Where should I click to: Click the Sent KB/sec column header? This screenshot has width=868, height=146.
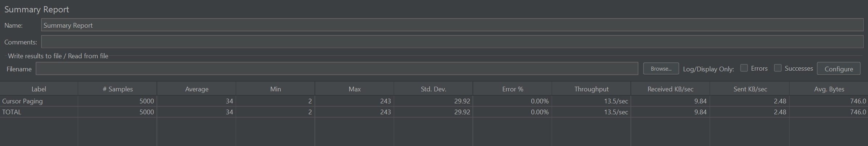[750, 89]
